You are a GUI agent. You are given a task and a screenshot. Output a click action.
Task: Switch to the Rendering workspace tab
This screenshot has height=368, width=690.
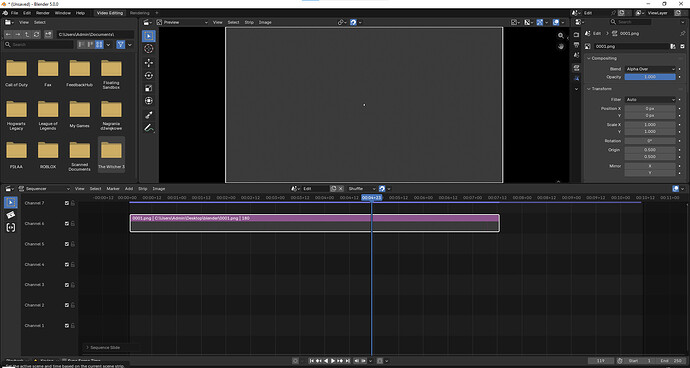pyautogui.click(x=139, y=13)
